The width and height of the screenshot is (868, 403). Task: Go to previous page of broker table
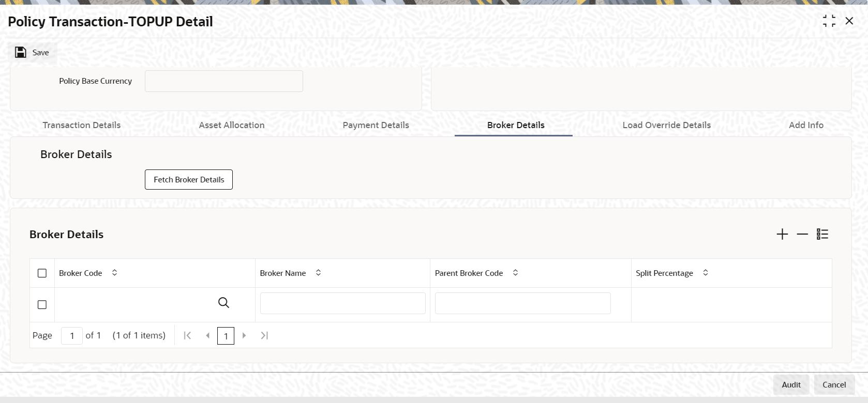207,335
